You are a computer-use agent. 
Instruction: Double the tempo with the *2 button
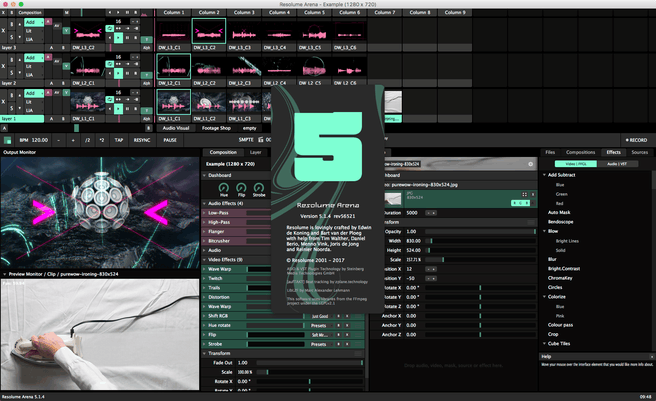click(103, 140)
